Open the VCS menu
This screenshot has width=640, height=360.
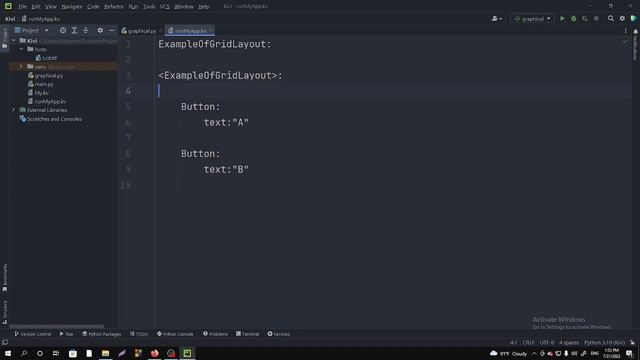click(x=164, y=7)
